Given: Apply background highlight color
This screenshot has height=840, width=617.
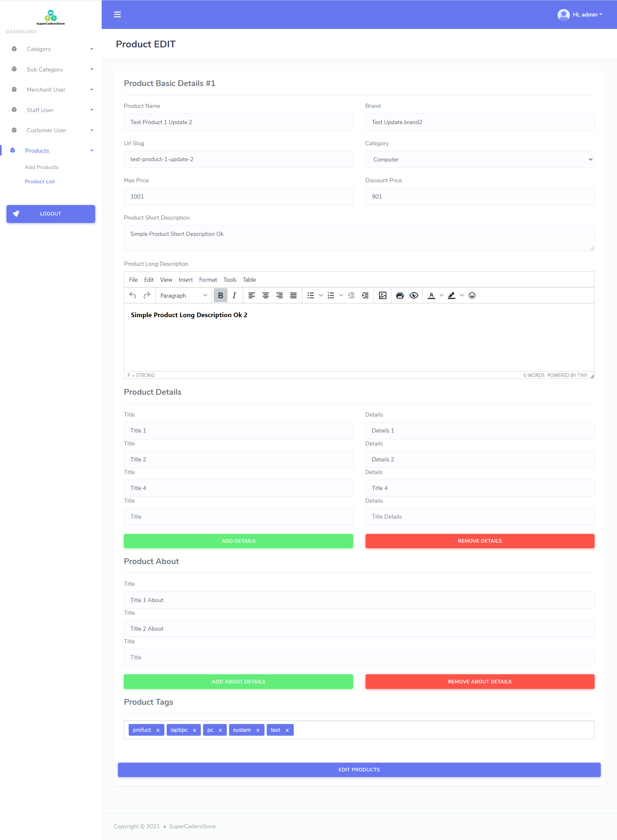Looking at the screenshot, I should [x=451, y=295].
